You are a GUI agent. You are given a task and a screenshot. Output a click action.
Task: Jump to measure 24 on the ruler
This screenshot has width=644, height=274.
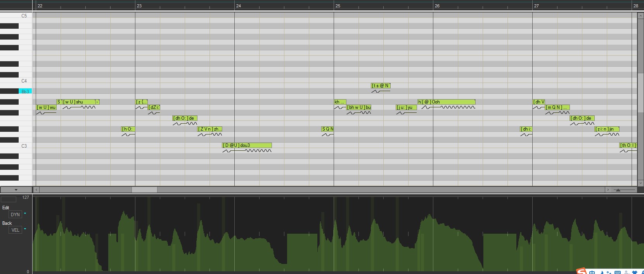[239, 6]
